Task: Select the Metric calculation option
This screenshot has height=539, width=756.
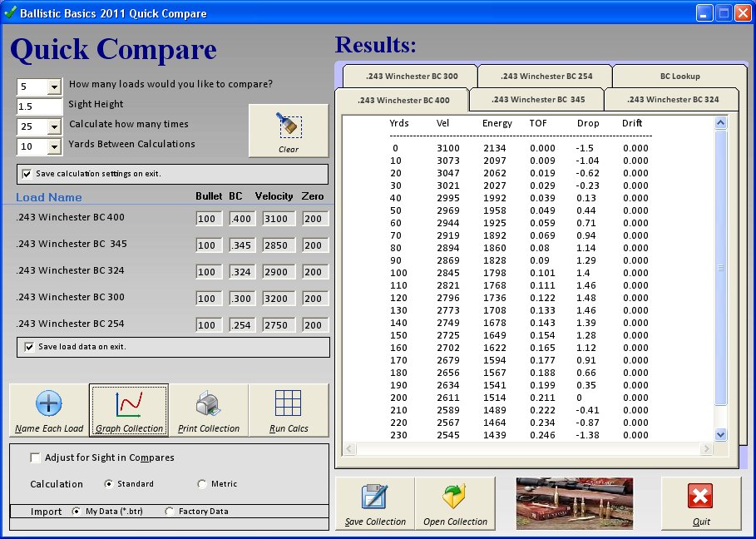Action: coord(202,484)
